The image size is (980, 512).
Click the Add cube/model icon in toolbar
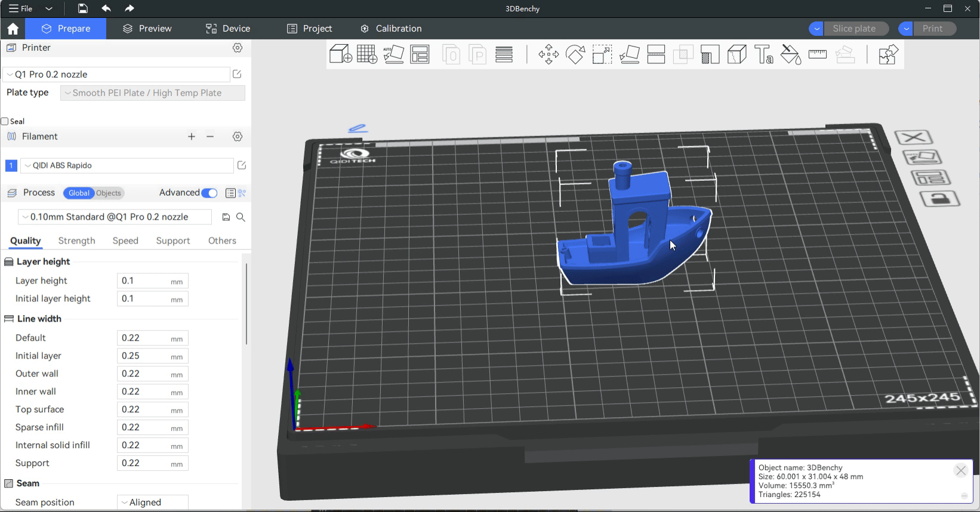click(x=340, y=54)
